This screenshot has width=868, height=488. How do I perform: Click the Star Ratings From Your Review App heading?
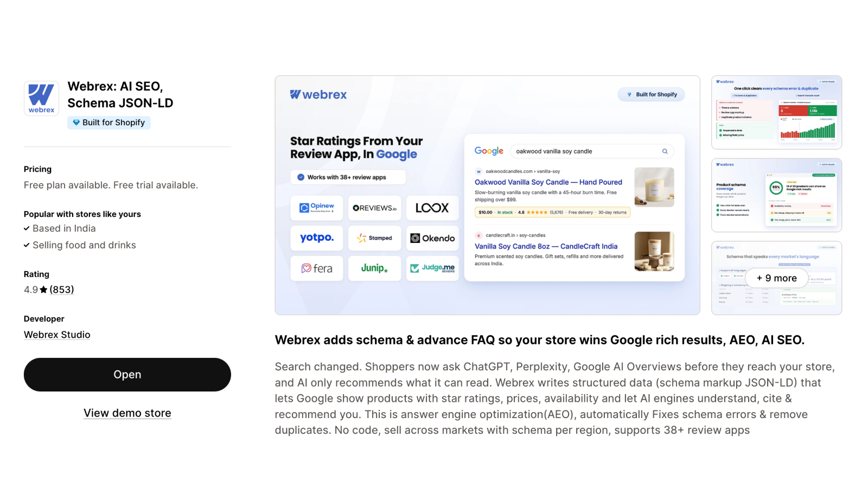pos(356,147)
